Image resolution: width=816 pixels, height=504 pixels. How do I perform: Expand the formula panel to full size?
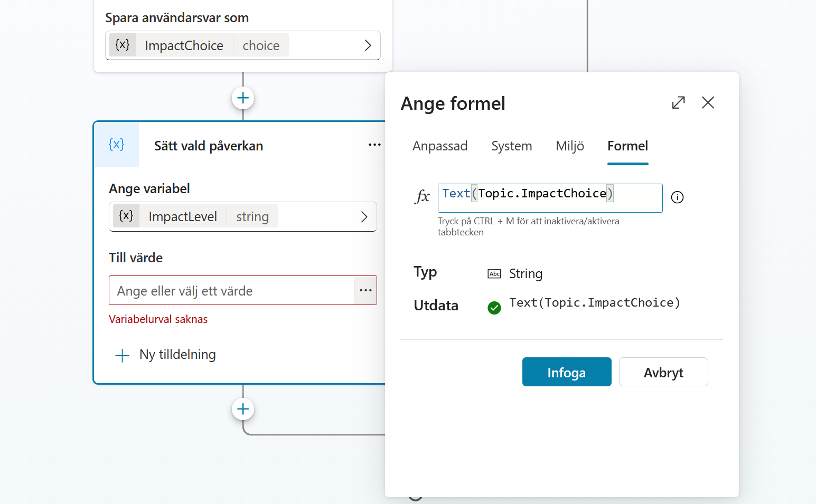click(678, 102)
